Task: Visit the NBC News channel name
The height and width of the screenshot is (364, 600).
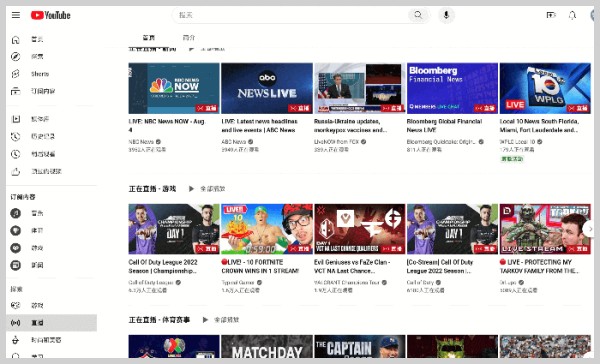Action: 141,142
